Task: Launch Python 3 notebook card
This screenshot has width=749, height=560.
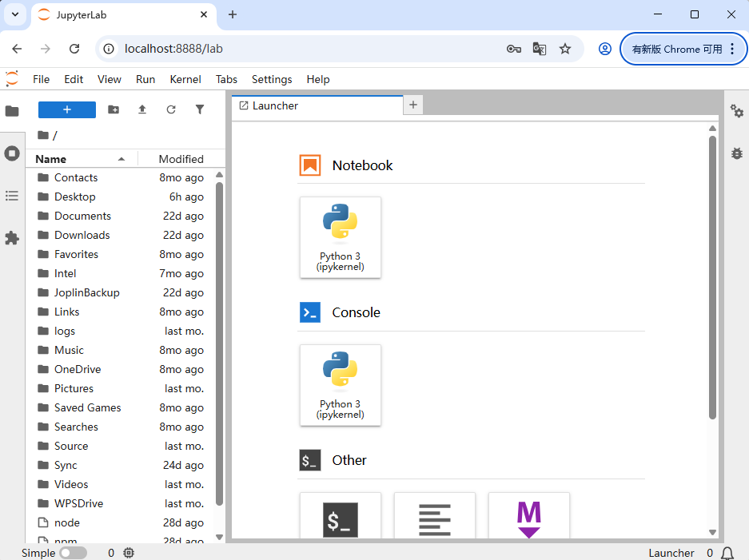Action: [340, 237]
